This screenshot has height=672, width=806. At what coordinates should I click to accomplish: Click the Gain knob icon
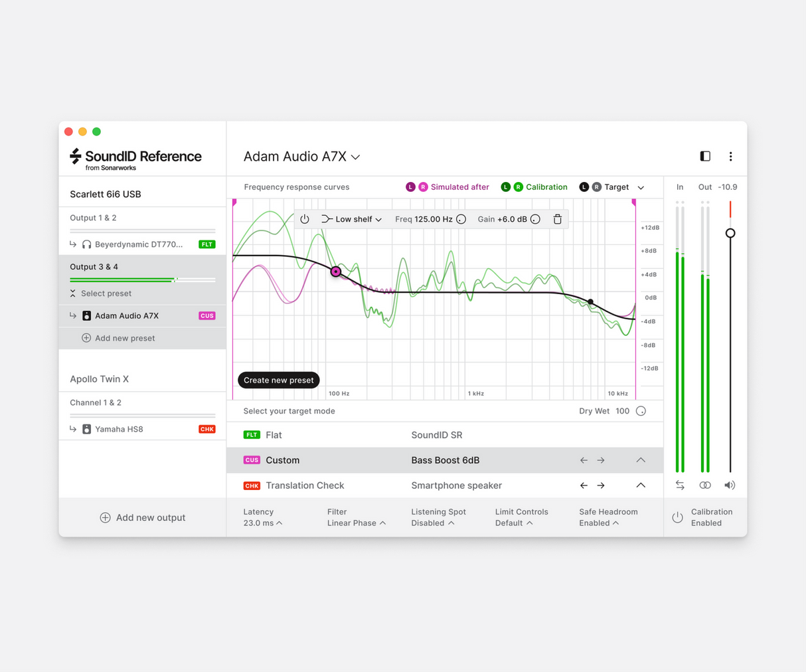pyautogui.click(x=535, y=219)
